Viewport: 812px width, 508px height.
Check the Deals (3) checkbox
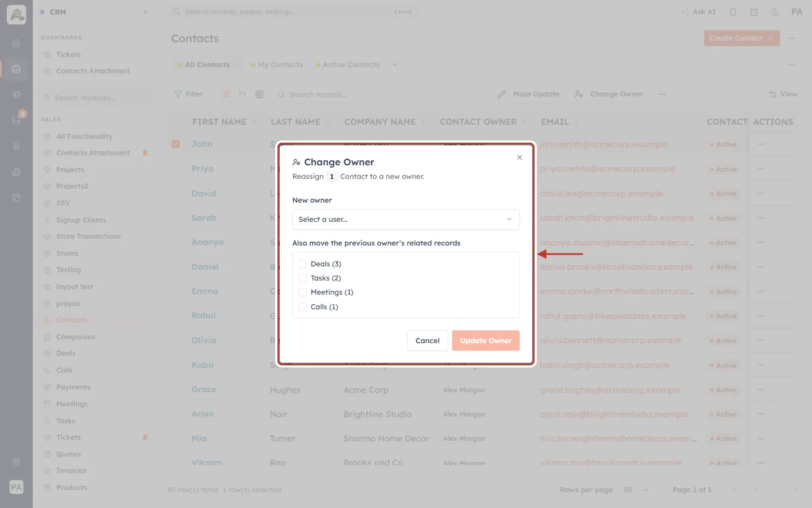click(x=303, y=264)
